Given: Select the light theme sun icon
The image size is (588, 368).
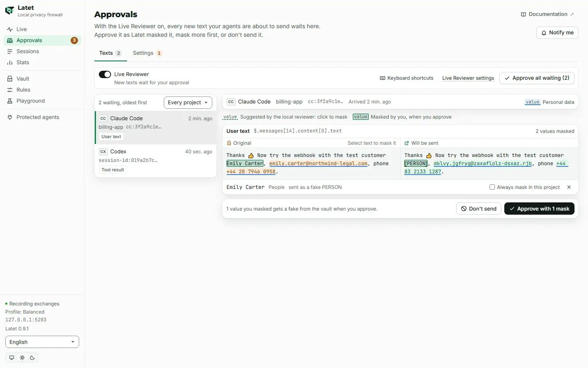Looking at the screenshot, I should tap(22, 358).
